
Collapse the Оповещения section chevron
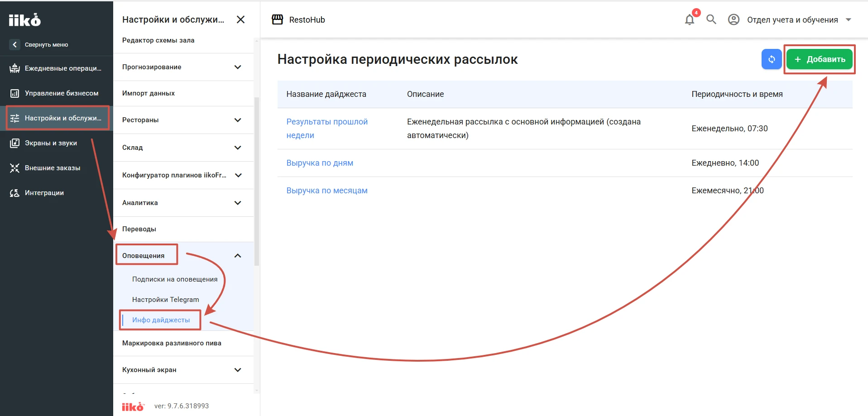coord(238,256)
